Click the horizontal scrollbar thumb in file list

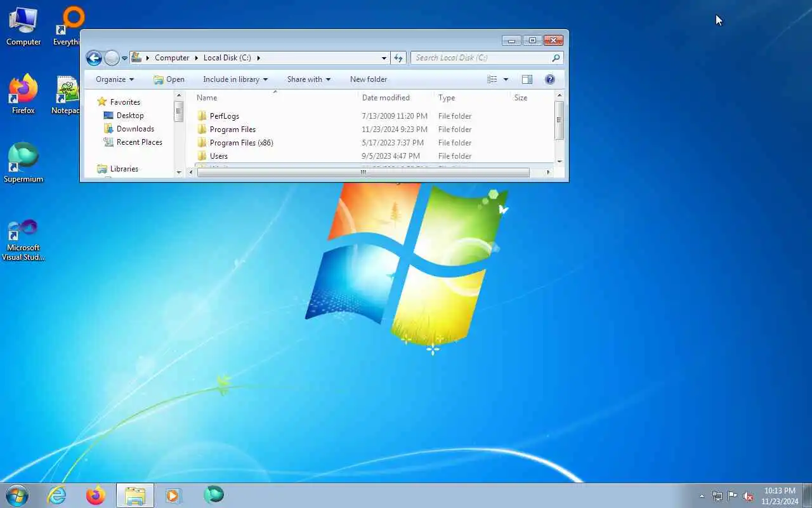coord(363,172)
